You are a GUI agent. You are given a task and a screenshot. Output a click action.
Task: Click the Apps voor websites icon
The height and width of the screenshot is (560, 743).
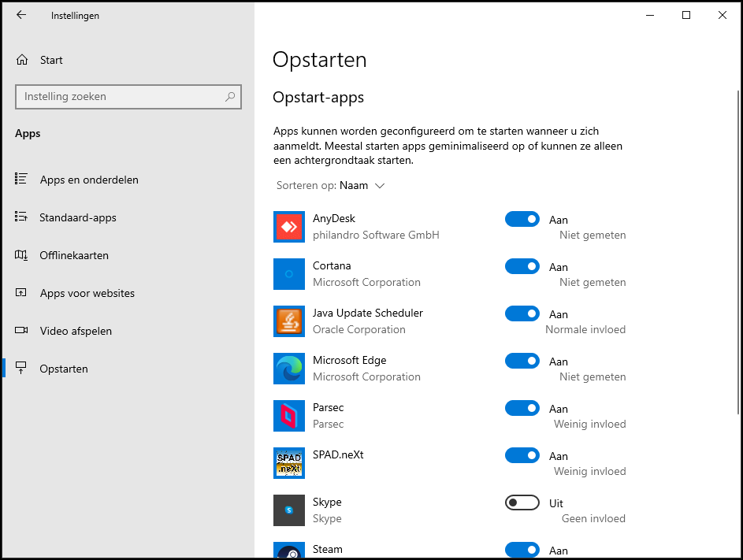[20, 292]
